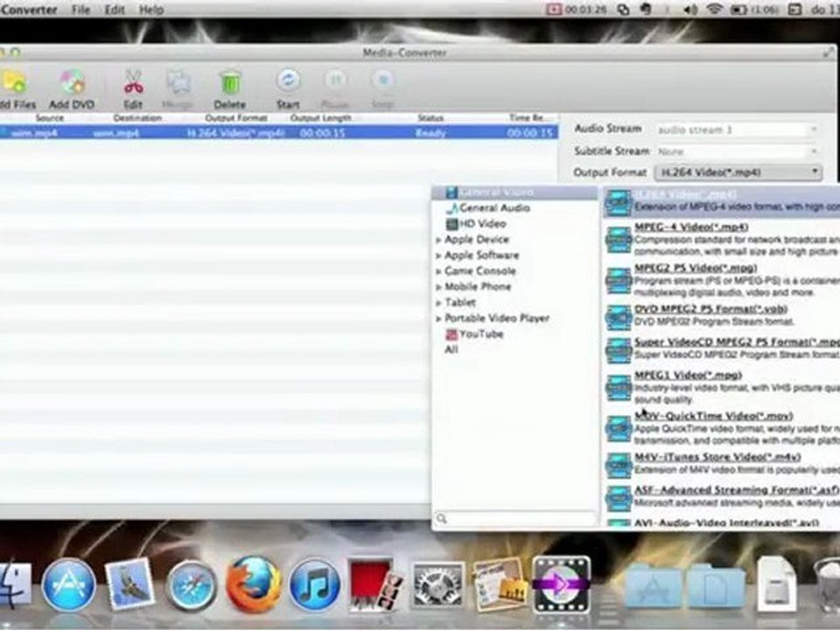Open iTunes from the Dock
The width and height of the screenshot is (840, 630).
pos(314,585)
